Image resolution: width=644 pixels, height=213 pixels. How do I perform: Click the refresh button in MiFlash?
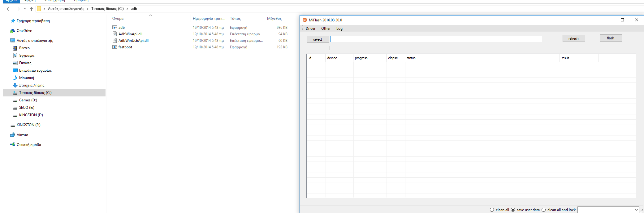573,38
